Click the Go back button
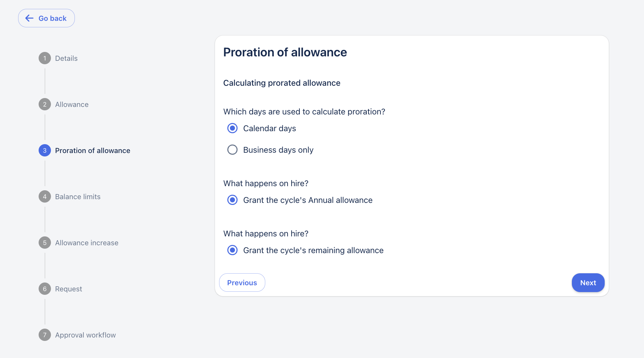The height and width of the screenshot is (358, 644). [x=46, y=18]
